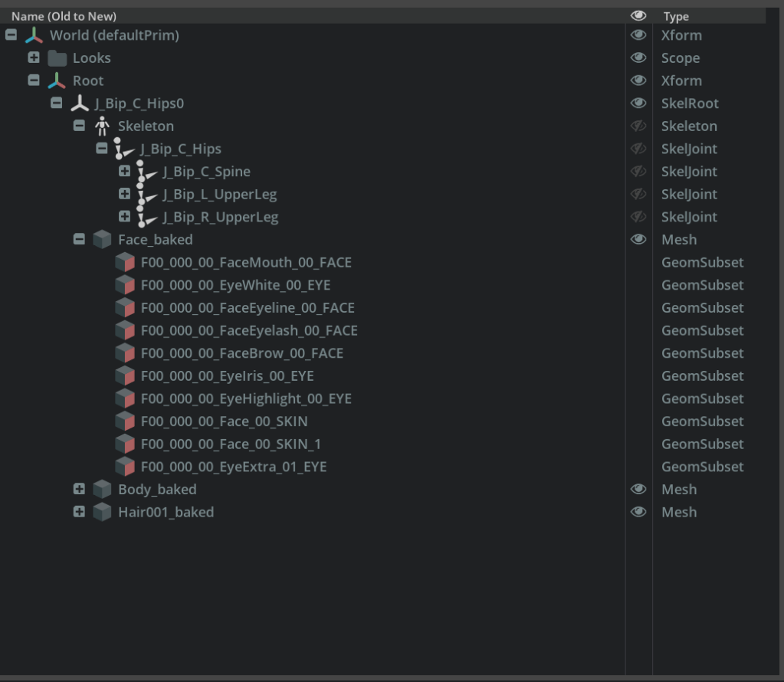This screenshot has height=682, width=784.
Task: Click the World defaultPrim Xform axis icon
Action: coord(34,35)
